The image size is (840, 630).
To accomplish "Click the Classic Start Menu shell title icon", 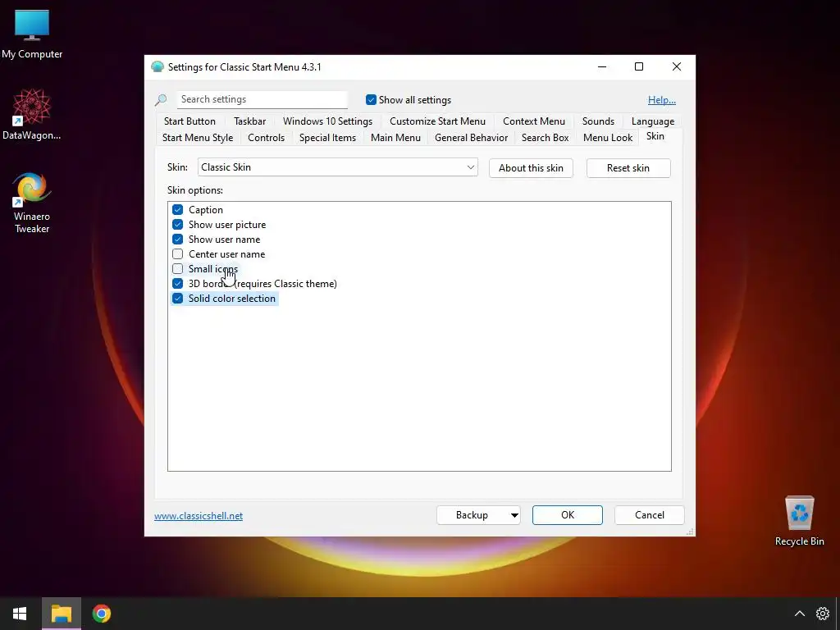I will tap(157, 67).
